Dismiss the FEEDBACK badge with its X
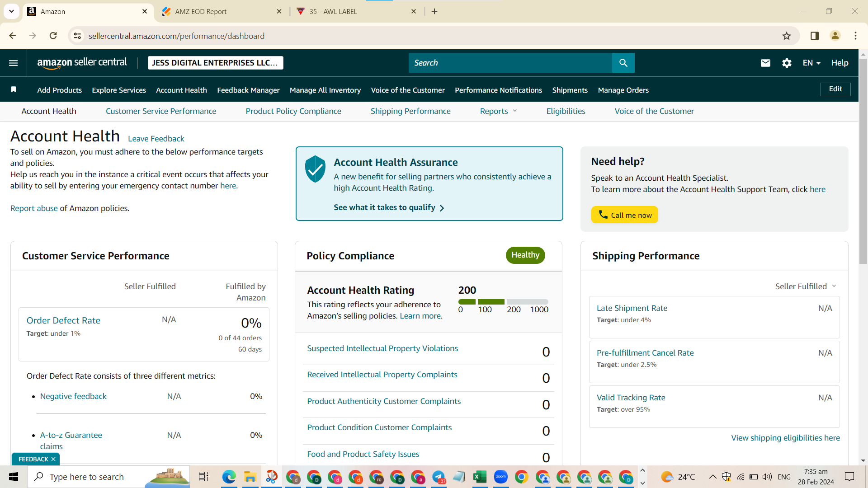Viewport: 868px width, 488px height. [53, 459]
